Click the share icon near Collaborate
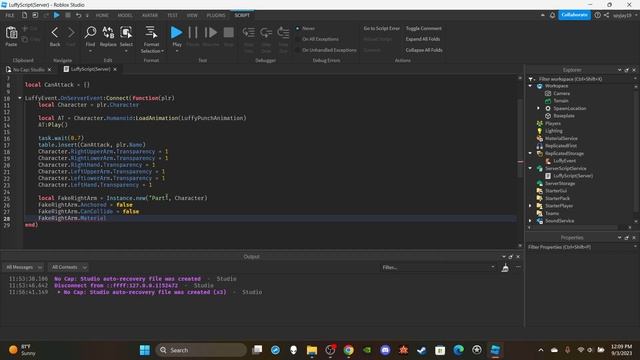 tap(607, 15)
